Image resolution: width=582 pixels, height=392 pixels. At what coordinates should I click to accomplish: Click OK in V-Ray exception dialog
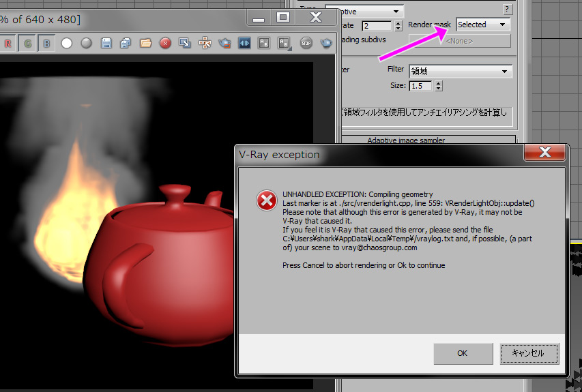[463, 353]
